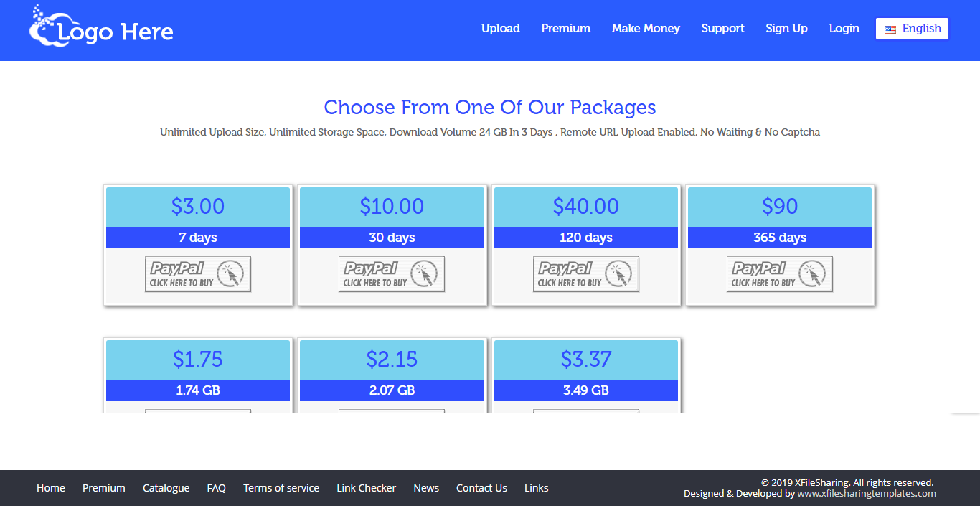
Task: Click the 7 days label
Action: [x=198, y=238]
